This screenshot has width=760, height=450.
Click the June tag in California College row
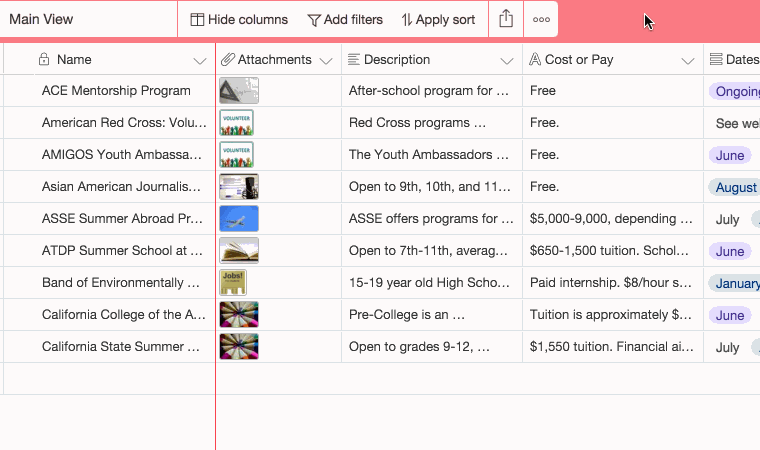point(730,315)
